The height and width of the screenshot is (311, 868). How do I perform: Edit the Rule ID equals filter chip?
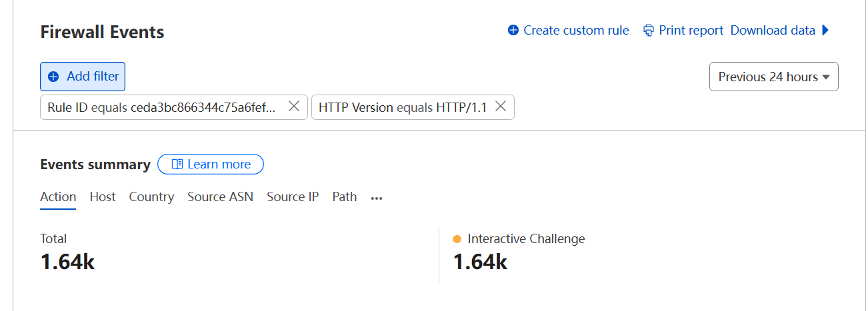tap(160, 107)
